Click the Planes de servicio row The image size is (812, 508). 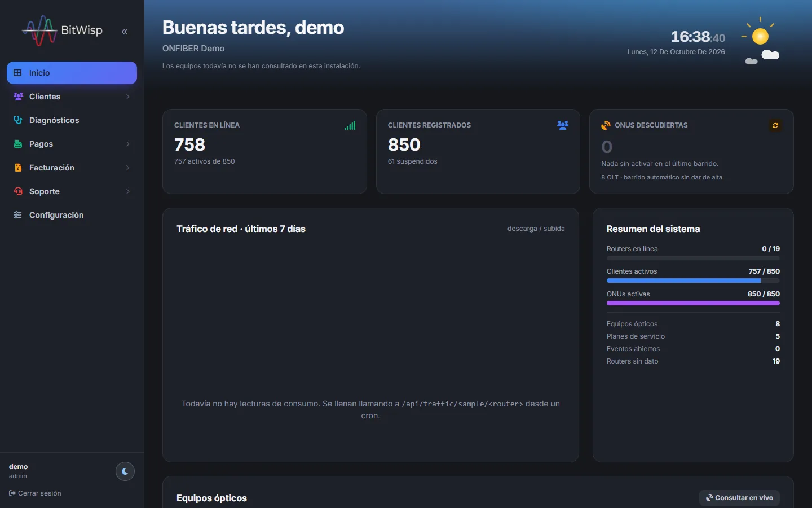tap(693, 336)
